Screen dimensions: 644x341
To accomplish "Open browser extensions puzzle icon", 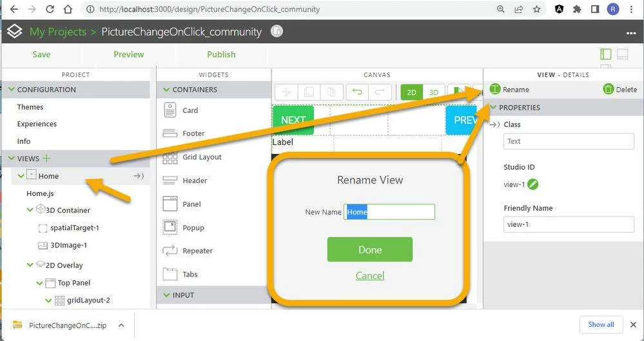I will tap(577, 9).
